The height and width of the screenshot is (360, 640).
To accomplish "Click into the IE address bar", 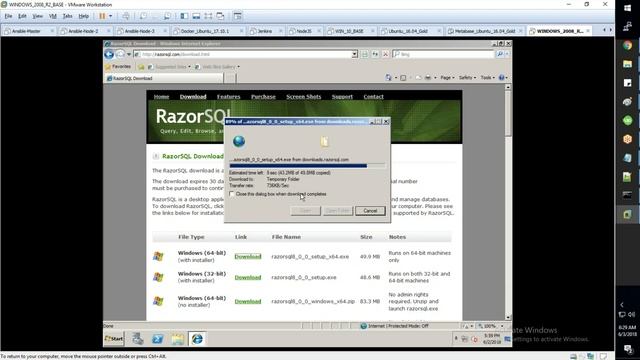I will tap(246, 54).
